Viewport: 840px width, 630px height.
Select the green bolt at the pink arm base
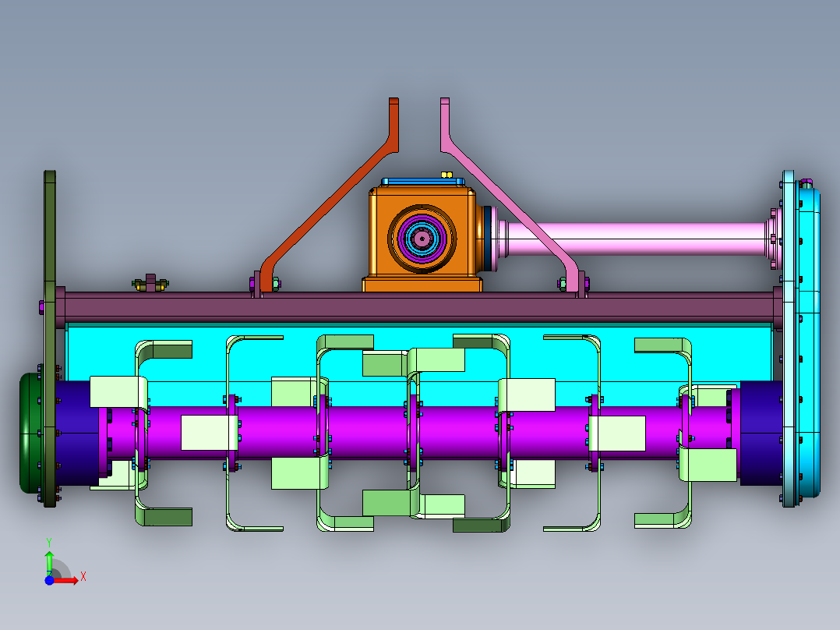click(x=562, y=284)
